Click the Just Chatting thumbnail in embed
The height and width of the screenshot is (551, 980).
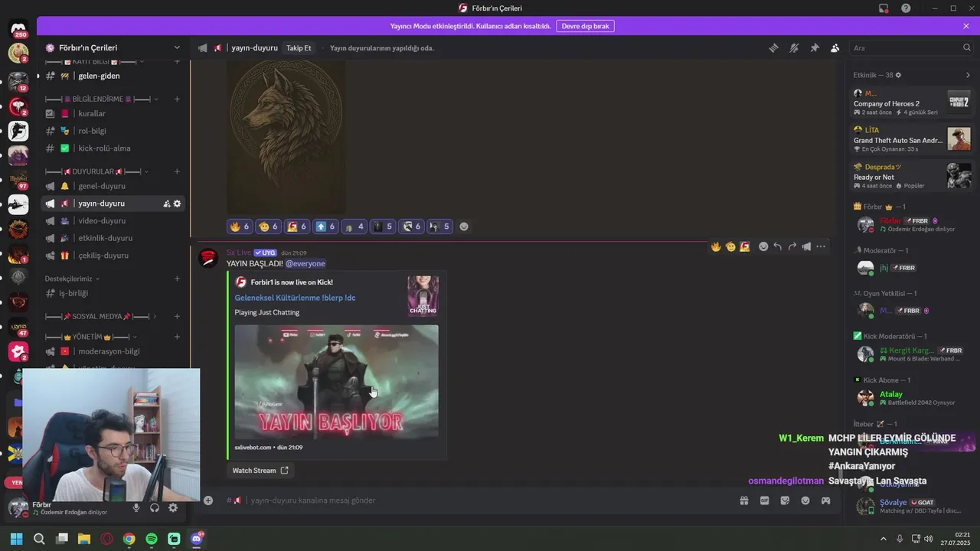[423, 295]
